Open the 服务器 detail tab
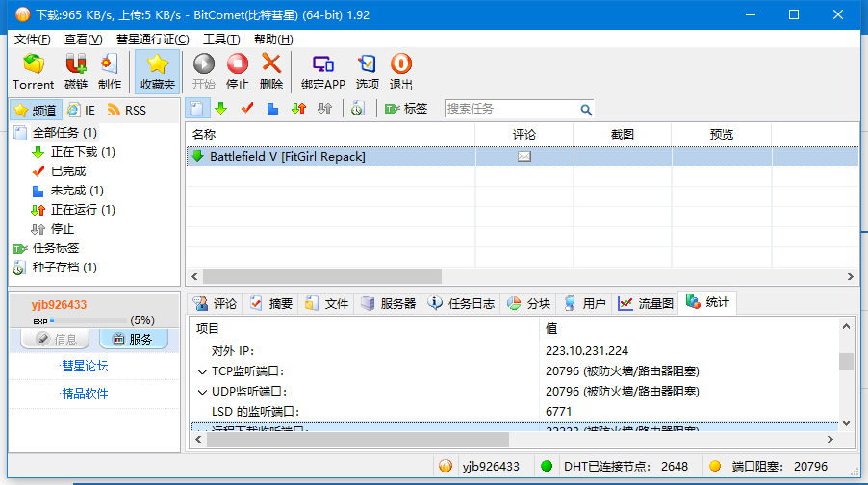868x485 pixels. coord(388,303)
